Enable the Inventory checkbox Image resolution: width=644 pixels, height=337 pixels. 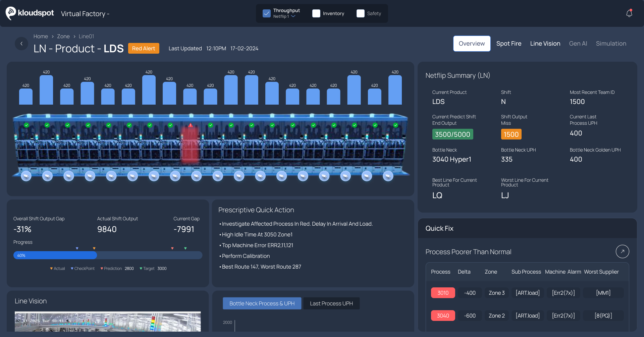coord(316,13)
